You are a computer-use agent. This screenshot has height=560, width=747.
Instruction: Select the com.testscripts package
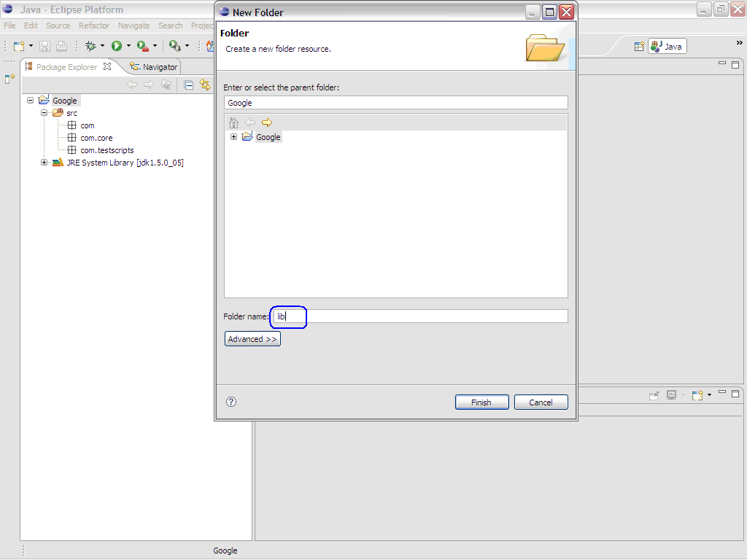(x=107, y=150)
